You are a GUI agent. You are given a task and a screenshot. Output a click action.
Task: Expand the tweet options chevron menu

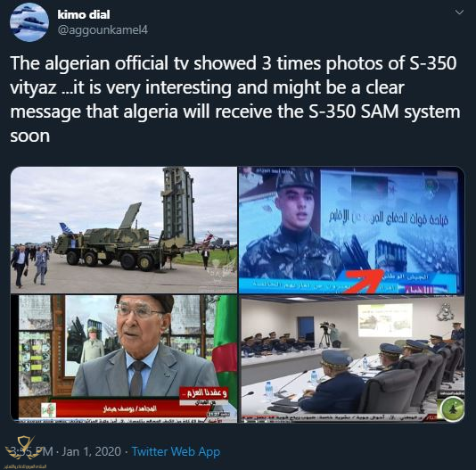click(x=459, y=12)
